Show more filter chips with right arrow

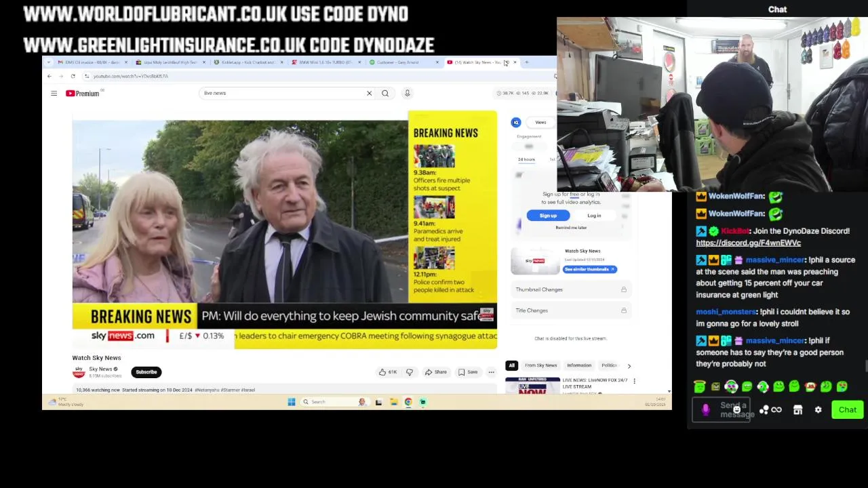click(629, 366)
